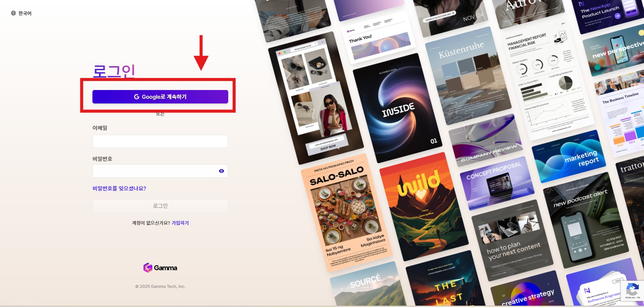Focus the 비밀번호 input field

point(160,171)
